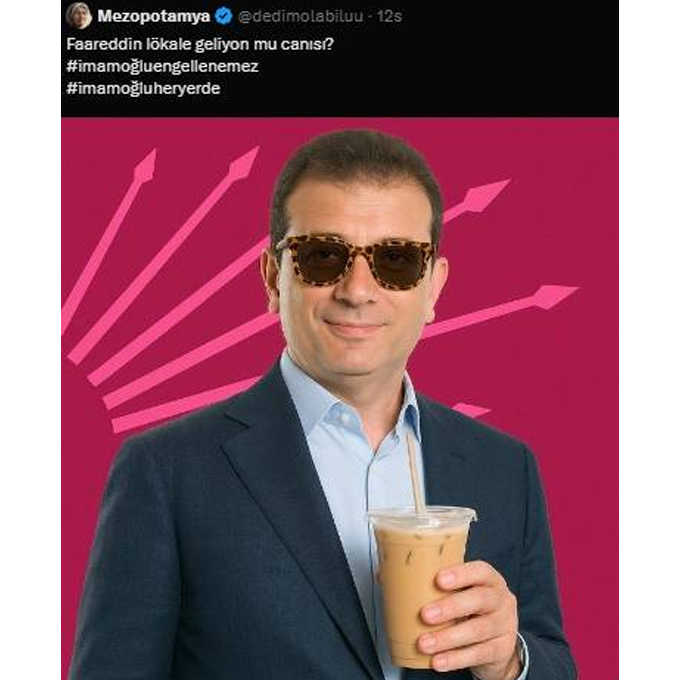Click the blue verified badge
This screenshot has width=680, height=680.
pos(223,16)
